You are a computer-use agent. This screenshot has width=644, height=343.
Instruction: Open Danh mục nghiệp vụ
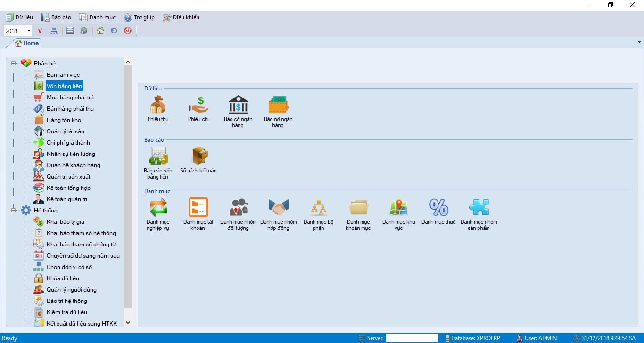point(158,214)
